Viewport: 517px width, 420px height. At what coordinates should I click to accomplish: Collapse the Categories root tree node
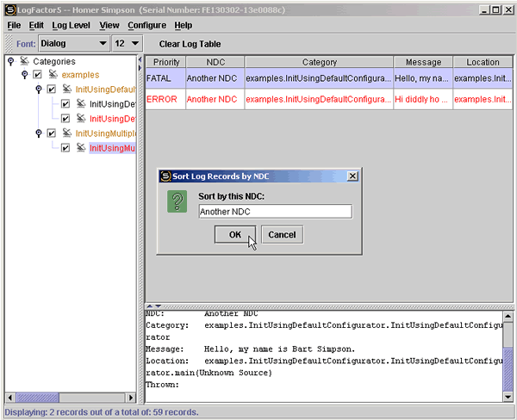point(10,61)
